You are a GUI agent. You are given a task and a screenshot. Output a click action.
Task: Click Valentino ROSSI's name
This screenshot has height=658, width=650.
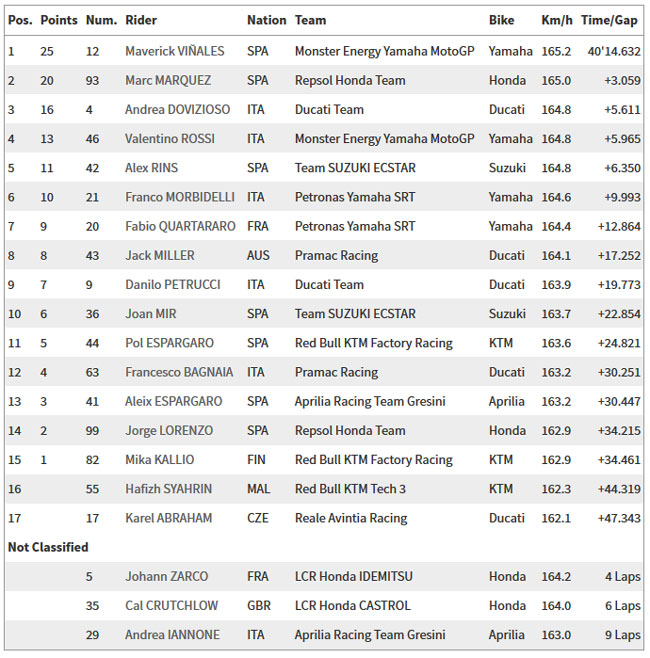pyautogui.click(x=170, y=139)
